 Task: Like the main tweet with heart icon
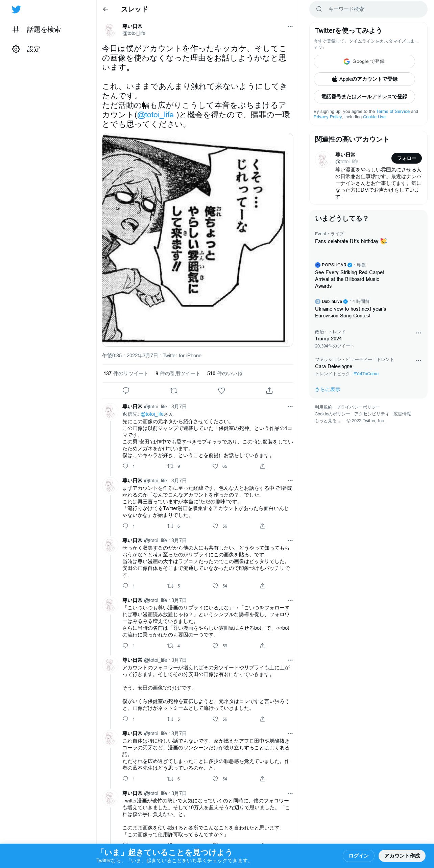click(221, 390)
